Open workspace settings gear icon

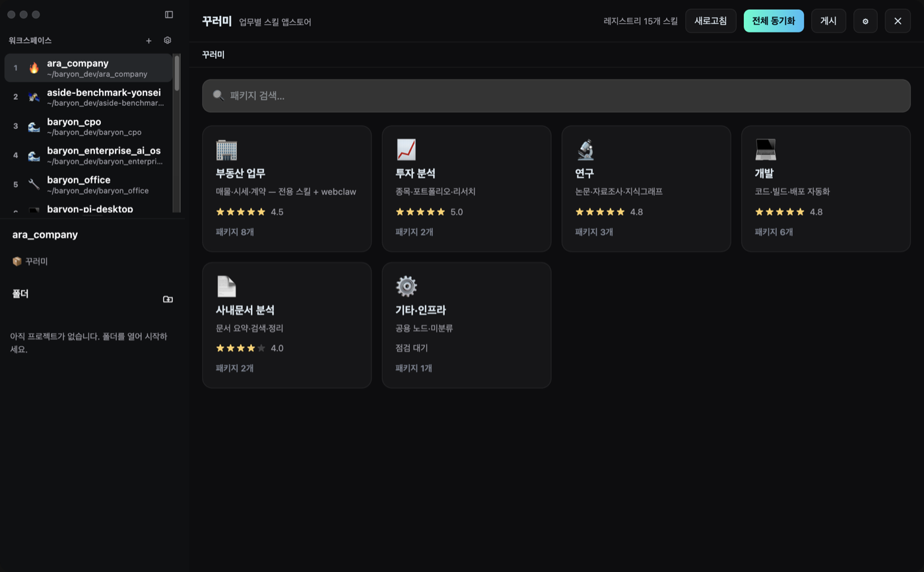point(168,40)
